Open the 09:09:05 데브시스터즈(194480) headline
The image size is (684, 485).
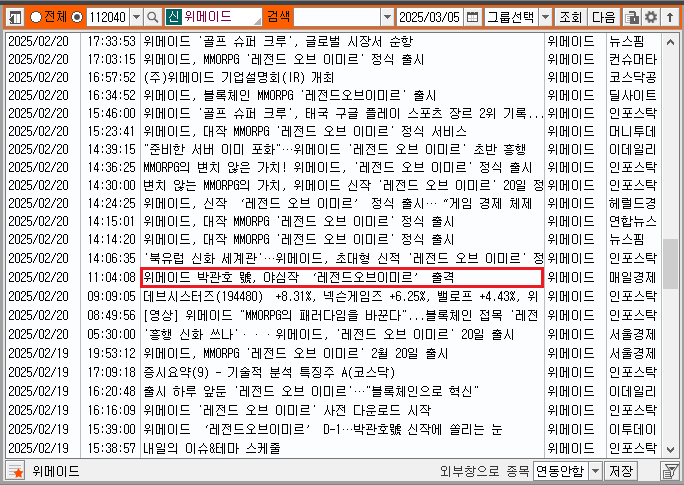341,296
